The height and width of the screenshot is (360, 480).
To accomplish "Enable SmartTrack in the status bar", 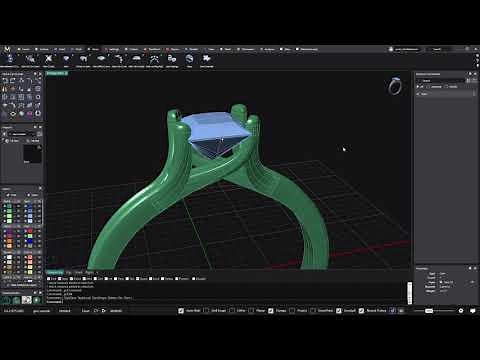I will point(313,310).
